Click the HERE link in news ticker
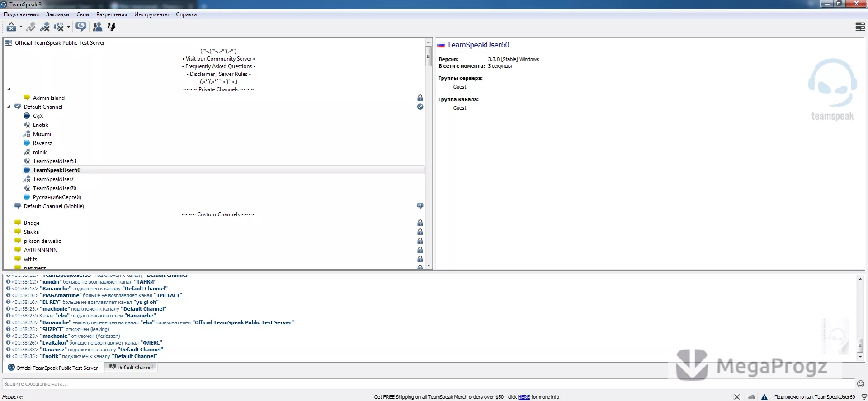 click(x=524, y=397)
